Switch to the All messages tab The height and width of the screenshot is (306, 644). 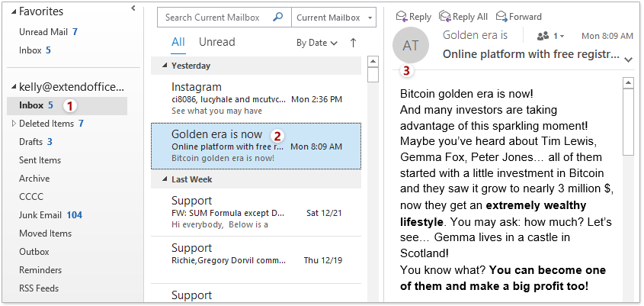(x=178, y=42)
